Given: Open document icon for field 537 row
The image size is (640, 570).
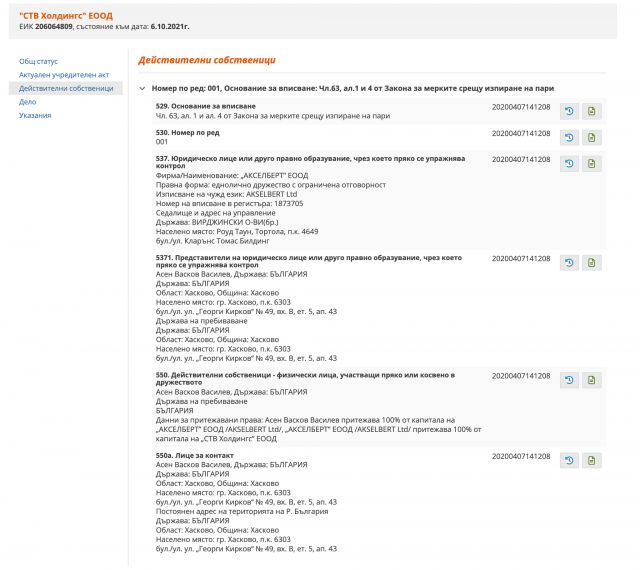Looking at the screenshot, I should click(592, 163).
